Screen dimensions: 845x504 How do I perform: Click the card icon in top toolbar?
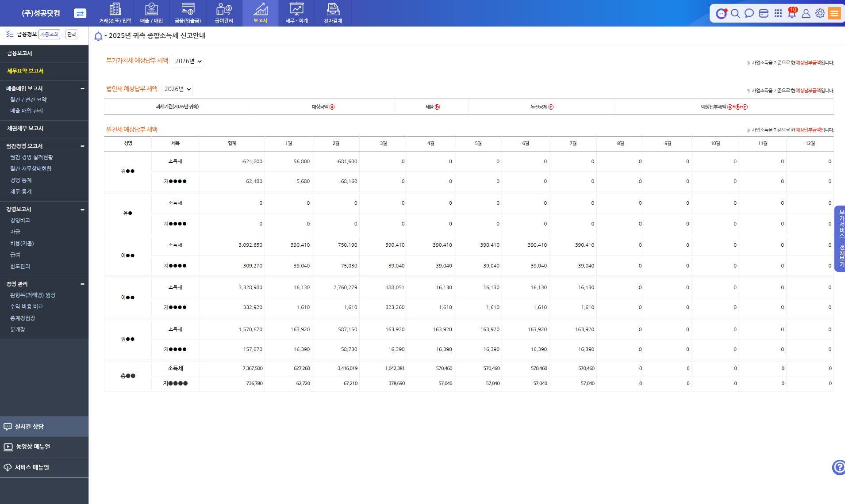coord(764,13)
